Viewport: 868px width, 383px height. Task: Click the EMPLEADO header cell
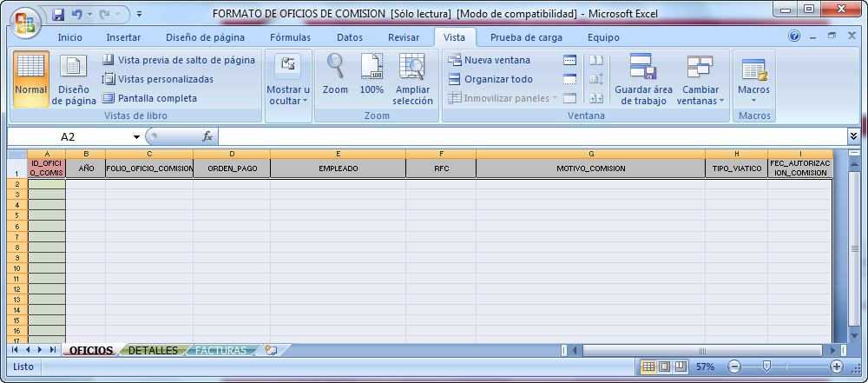(x=339, y=168)
